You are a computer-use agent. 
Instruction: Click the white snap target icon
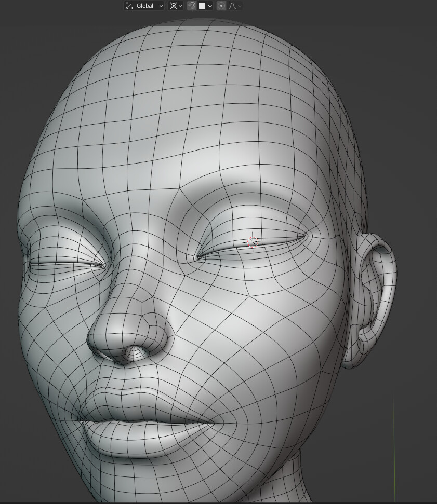[x=202, y=6]
